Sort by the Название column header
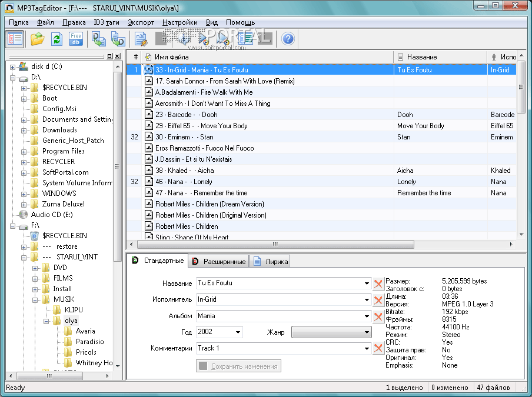Screen dimensions: 532x397 click(x=440, y=57)
